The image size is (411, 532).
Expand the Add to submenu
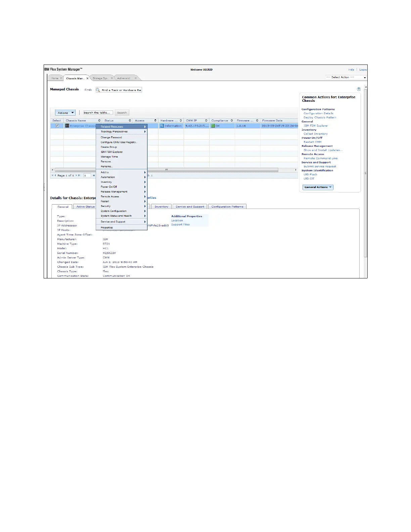(122, 172)
